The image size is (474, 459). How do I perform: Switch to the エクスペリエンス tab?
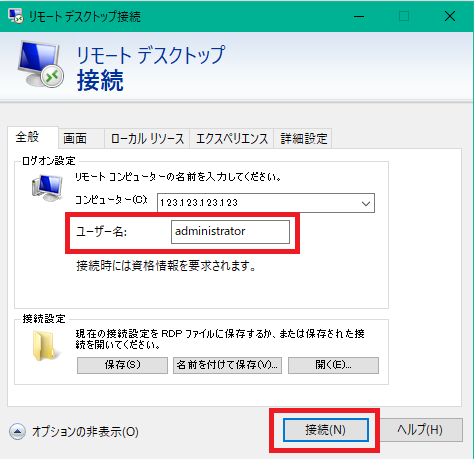pyautogui.click(x=232, y=138)
